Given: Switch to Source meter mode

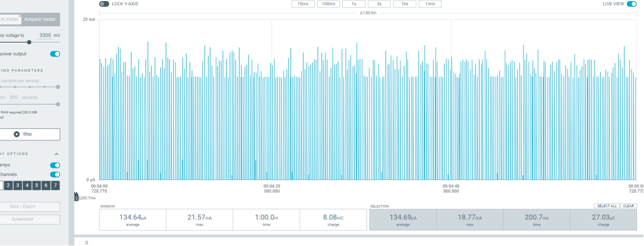Looking at the screenshot, I should click(x=10, y=19).
